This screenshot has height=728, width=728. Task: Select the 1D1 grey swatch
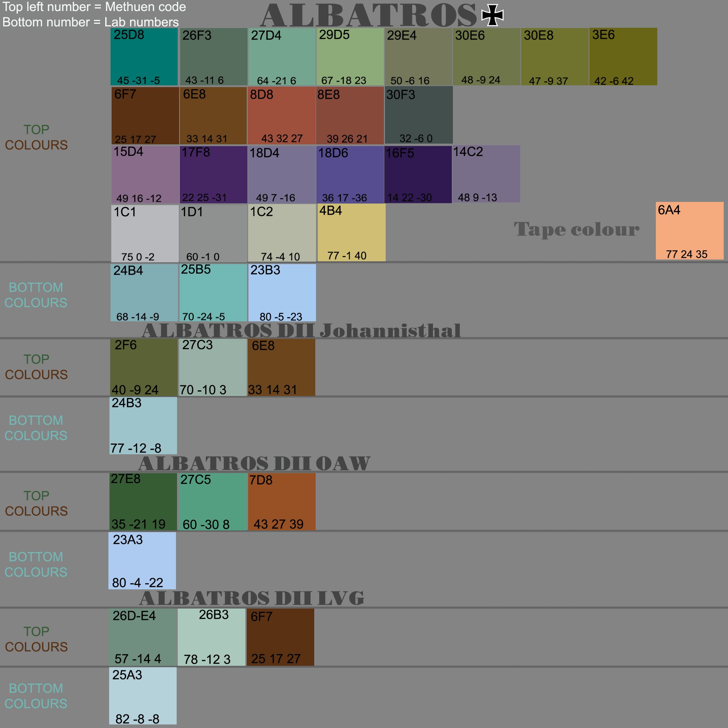(213, 234)
